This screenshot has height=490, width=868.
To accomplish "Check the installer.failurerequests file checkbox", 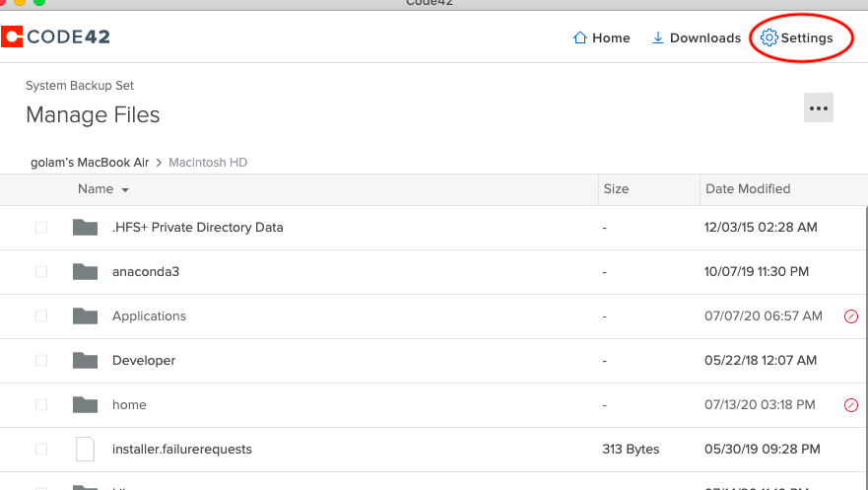I will click(41, 449).
